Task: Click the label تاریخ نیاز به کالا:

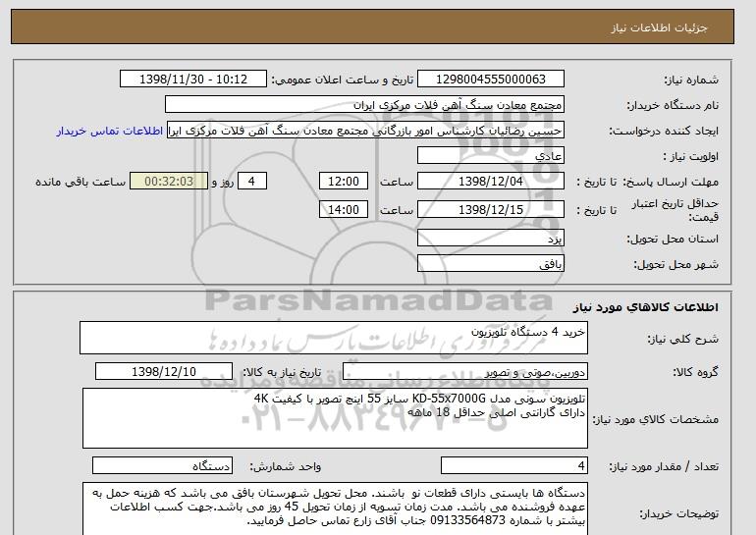Action: 282,372
